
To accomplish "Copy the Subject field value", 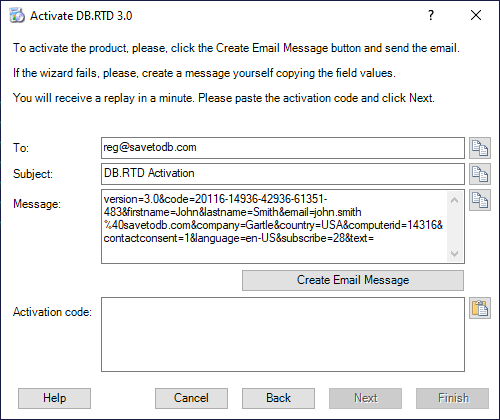I will coord(480,174).
